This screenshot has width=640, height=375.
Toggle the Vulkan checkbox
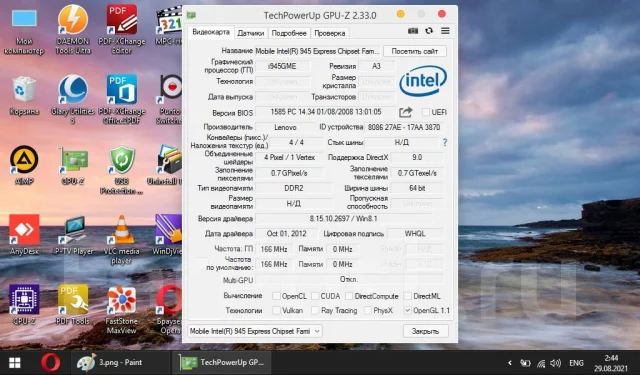(276, 311)
